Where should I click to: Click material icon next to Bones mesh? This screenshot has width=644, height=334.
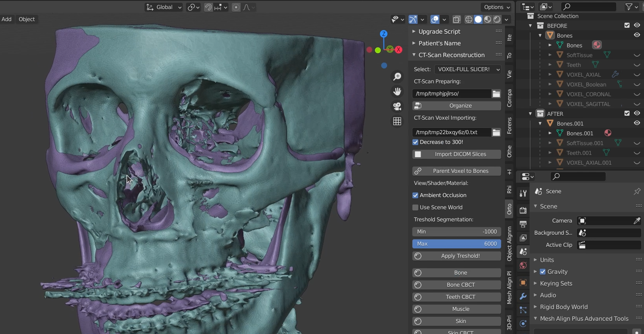(x=596, y=45)
